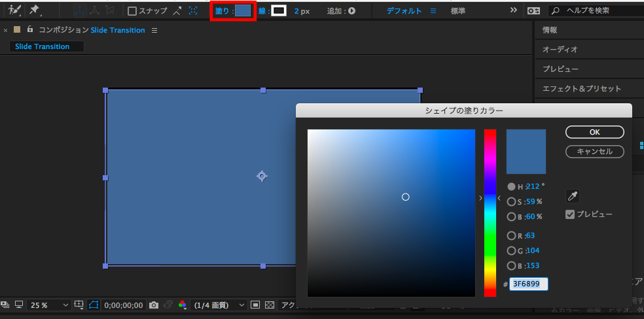Click the shape layer anchor point marker
This screenshot has width=644, height=319.
click(262, 176)
